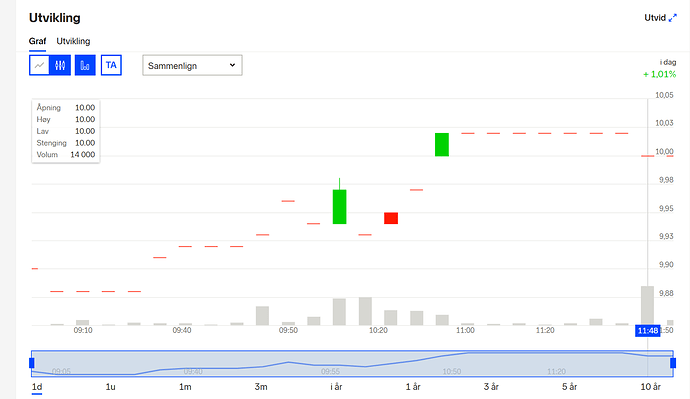Choose the i år time period
690x399 pixels.
[x=336, y=387]
